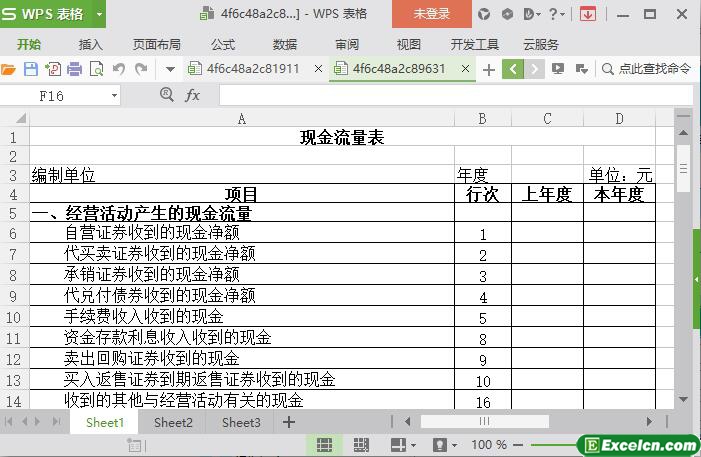701x457 pixels.
Task: Select column C header
Action: click(x=547, y=119)
